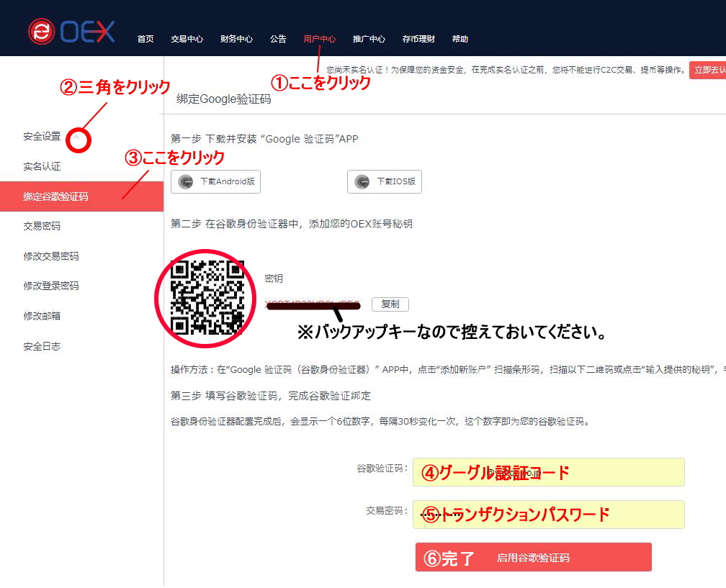Go to 财务中心 in the navigation
The width and height of the screenshot is (726, 588).
coord(236,40)
